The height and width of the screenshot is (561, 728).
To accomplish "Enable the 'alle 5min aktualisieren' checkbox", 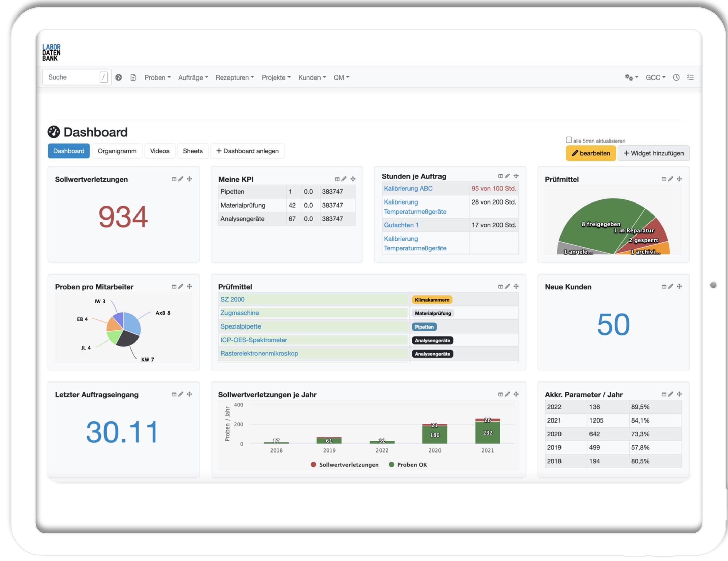I will 568,139.
